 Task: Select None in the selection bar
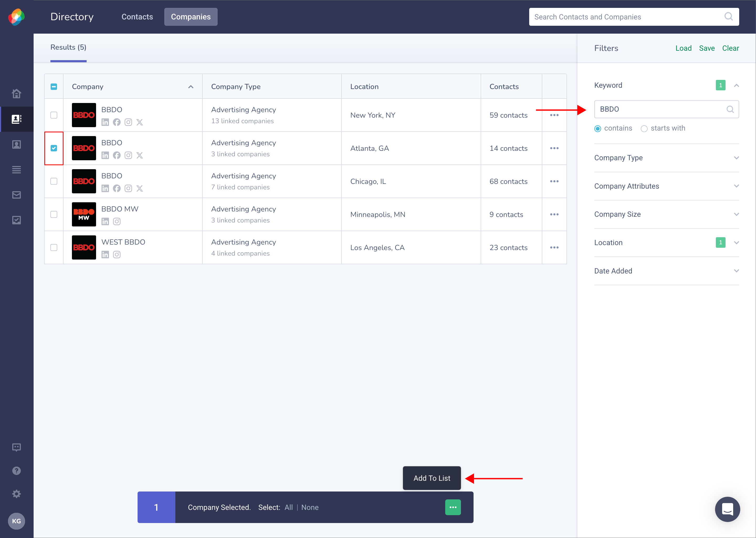[310, 508]
